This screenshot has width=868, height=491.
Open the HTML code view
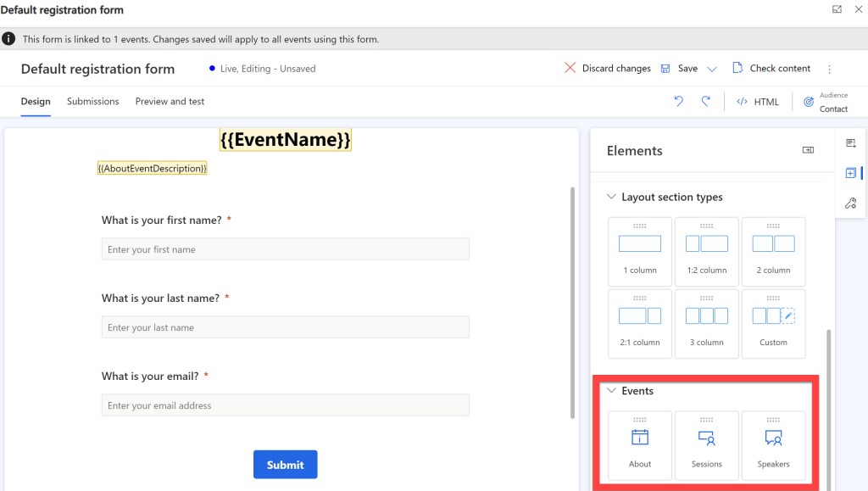click(758, 102)
